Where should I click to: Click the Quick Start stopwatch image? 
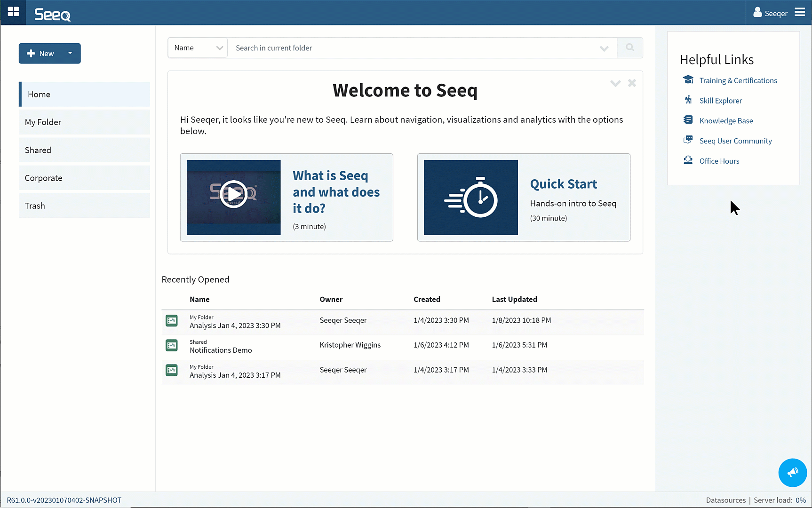point(470,198)
